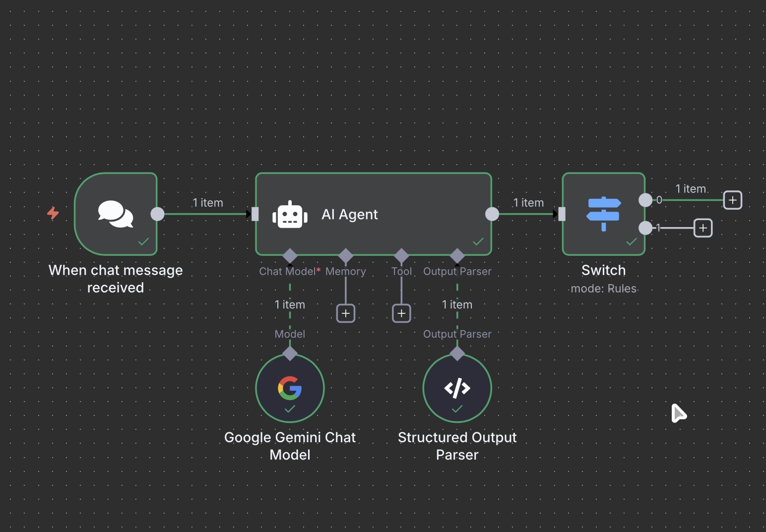Add a Tool sub-node with plus button

tap(401, 313)
